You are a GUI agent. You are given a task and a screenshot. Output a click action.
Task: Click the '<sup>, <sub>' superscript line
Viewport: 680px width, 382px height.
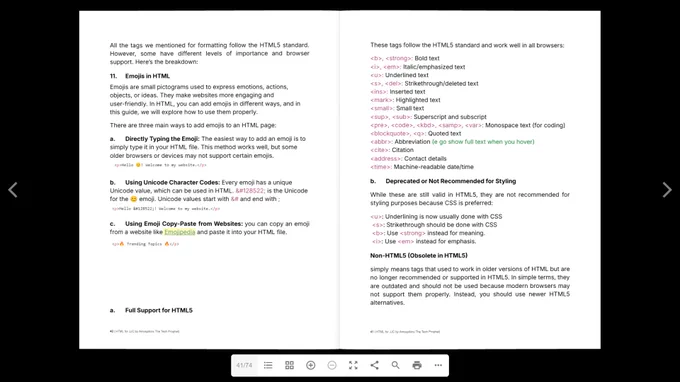point(428,117)
